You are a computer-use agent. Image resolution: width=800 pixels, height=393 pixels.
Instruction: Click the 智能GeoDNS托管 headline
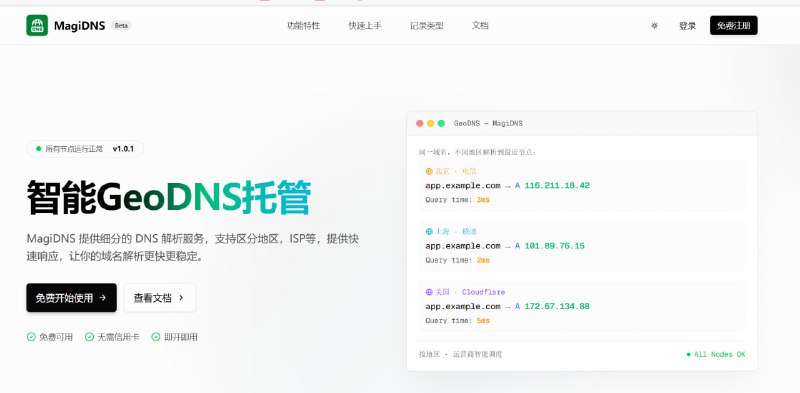(169, 198)
